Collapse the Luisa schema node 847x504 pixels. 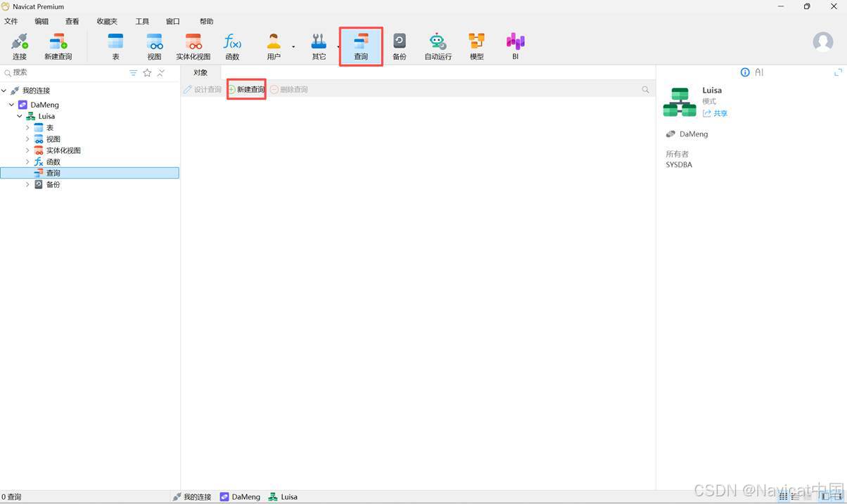pos(20,116)
